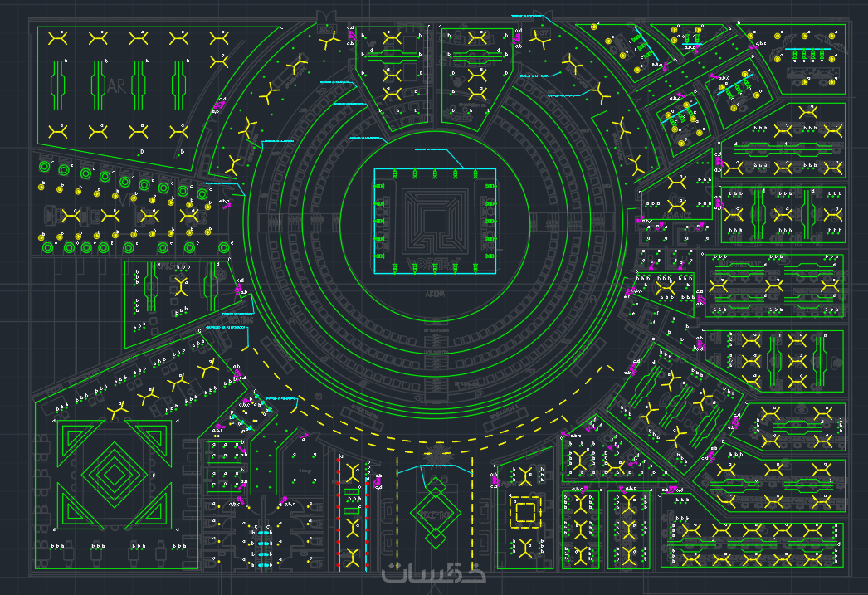Select the RECEPTION label inside the diamond
The width and height of the screenshot is (868, 595).
(x=436, y=515)
